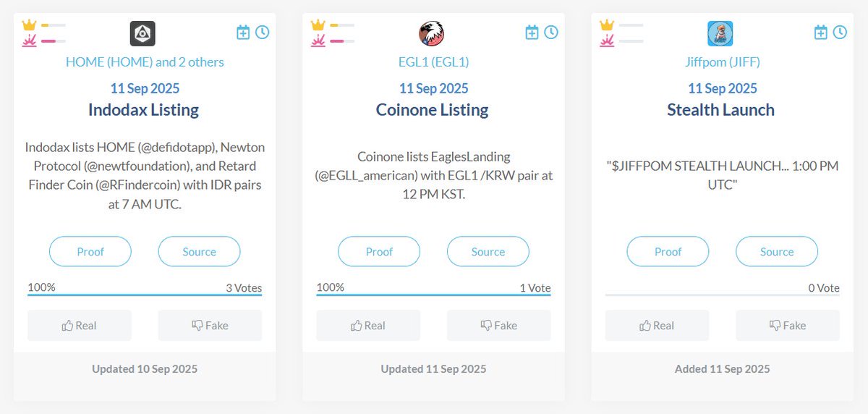Click the calendar-plus icon on Indodax Listing card

pyautogui.click(x=243, y=33)
